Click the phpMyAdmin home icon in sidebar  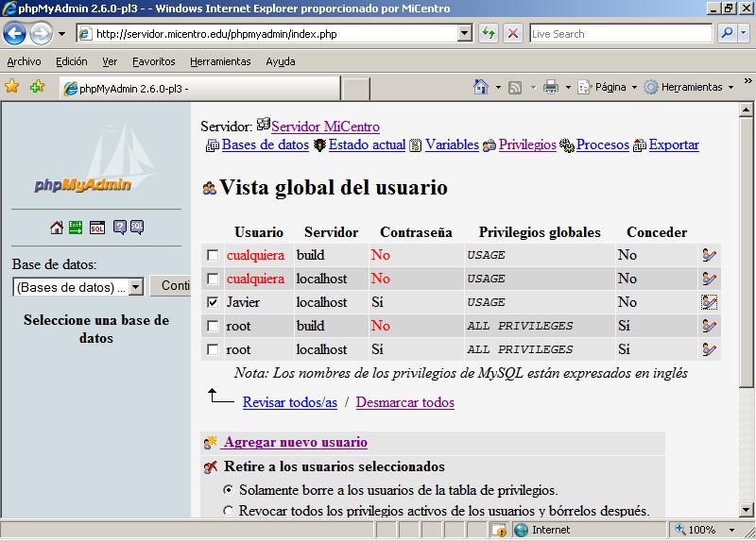click(57, 227)
